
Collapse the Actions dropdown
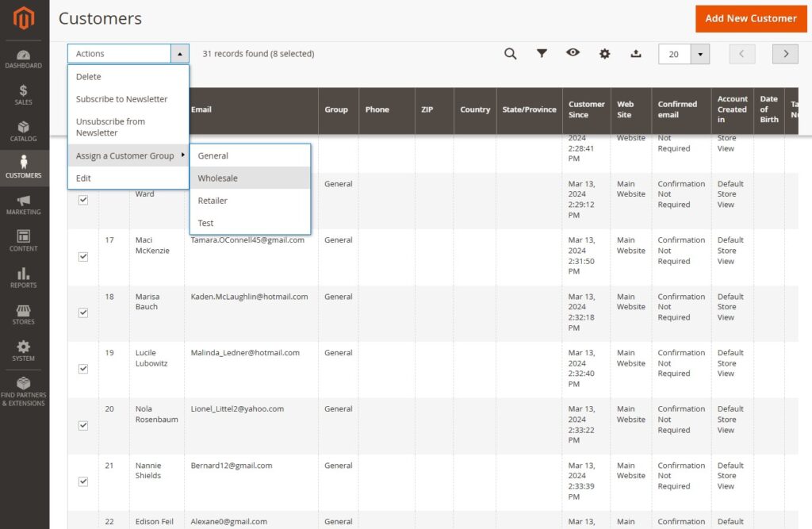pos(180,54)
